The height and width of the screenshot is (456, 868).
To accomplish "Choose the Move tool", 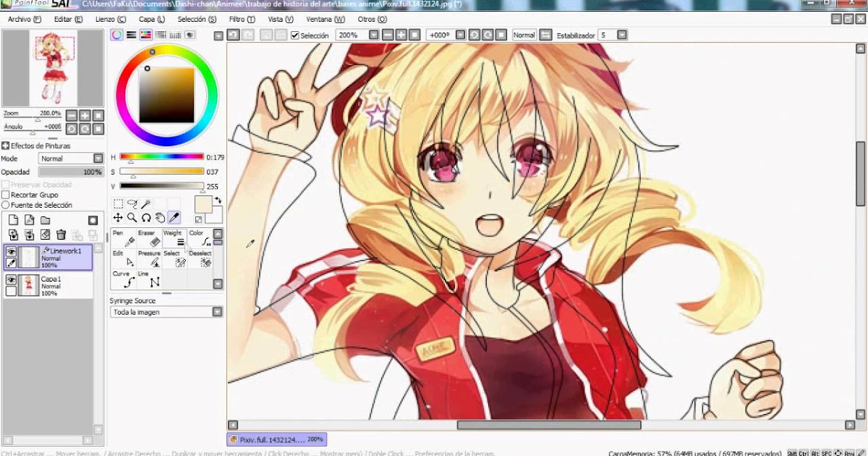I will (x=118, y=217).
